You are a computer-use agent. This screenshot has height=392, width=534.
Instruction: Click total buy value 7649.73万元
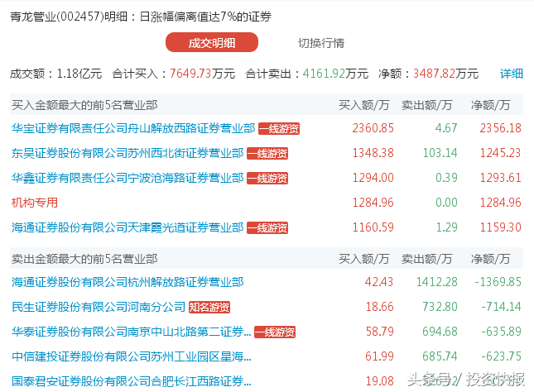(x=202, y=74)
